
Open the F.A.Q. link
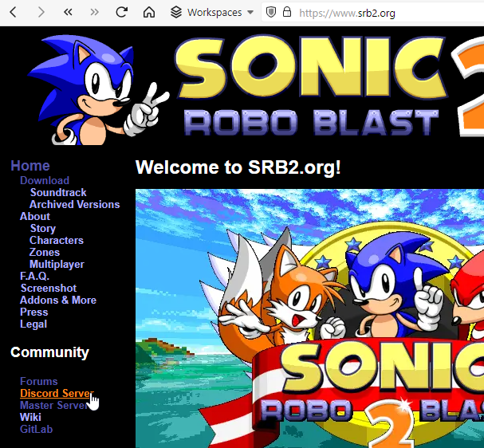click(x=34, y=276)
